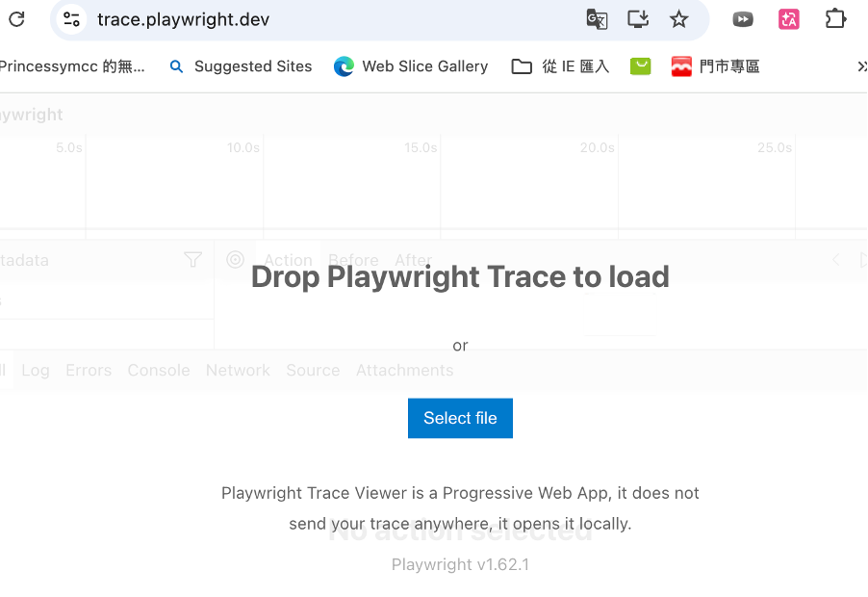Bookmark this page with the star icon
The image size is (868, 597).
coord(678,19)
